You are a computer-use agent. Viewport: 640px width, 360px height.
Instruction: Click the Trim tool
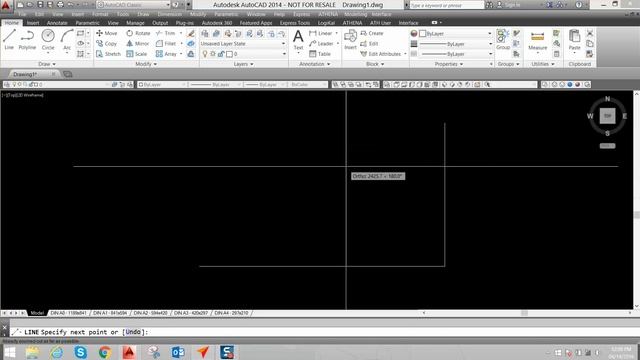point(166,33)
